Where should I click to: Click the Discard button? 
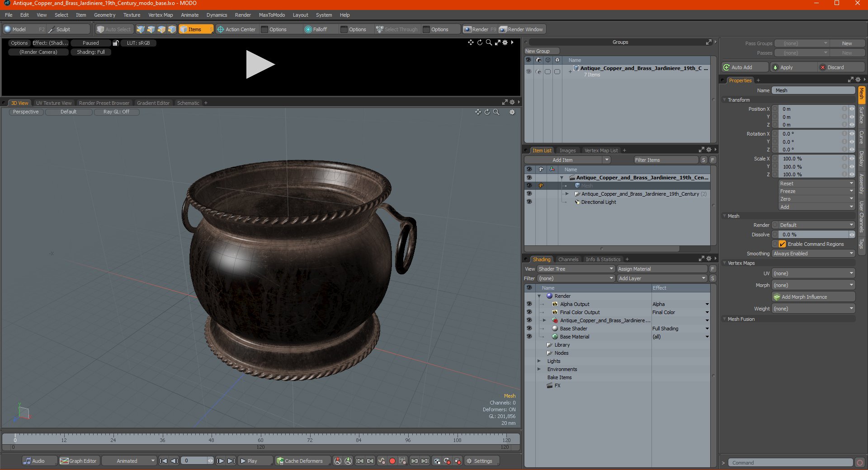point(841,67)
